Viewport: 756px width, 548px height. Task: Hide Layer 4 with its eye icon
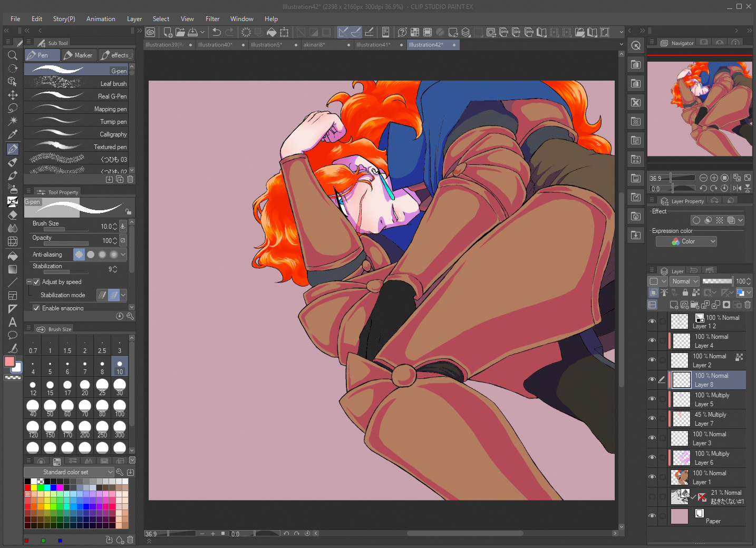point(652,340)
